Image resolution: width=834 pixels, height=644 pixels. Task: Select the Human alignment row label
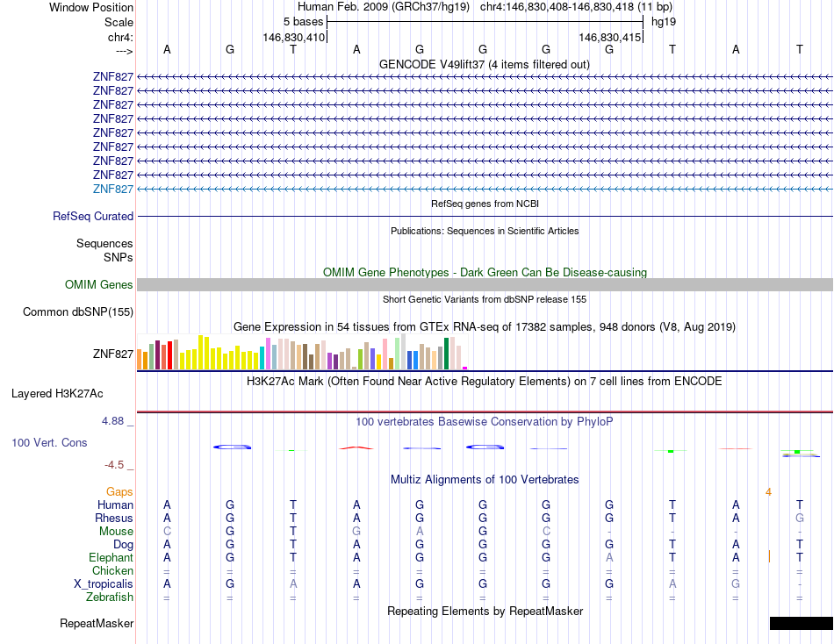[x=115, y=504]
